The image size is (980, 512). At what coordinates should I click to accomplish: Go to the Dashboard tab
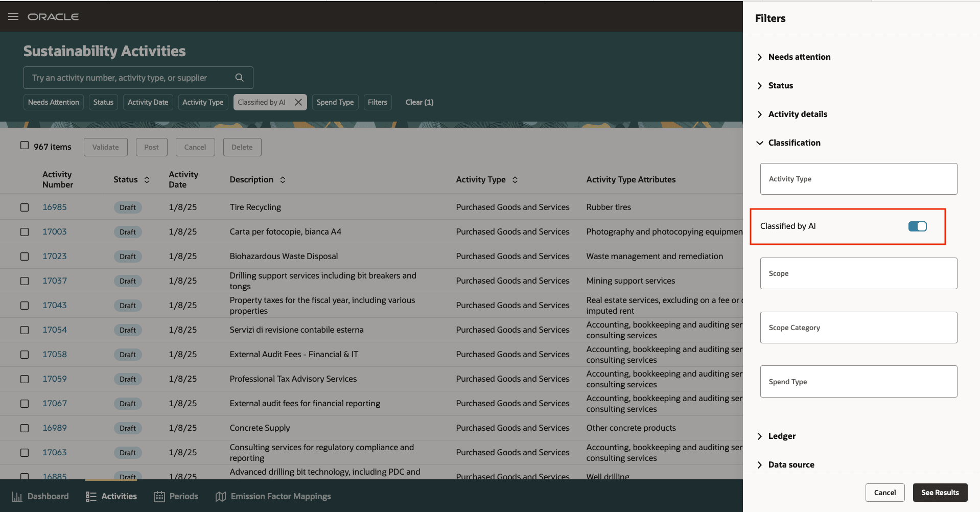pos(40,497)
